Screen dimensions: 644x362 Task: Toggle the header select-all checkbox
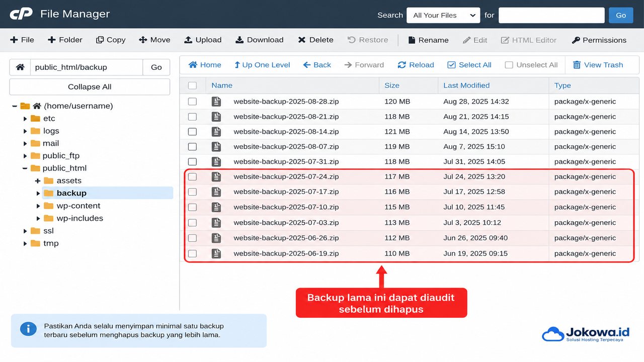(x=192, y=85)
